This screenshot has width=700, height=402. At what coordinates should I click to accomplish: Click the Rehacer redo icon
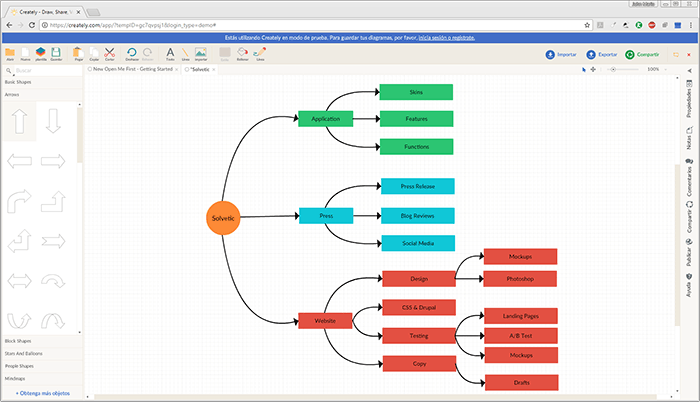coord(147,54)
